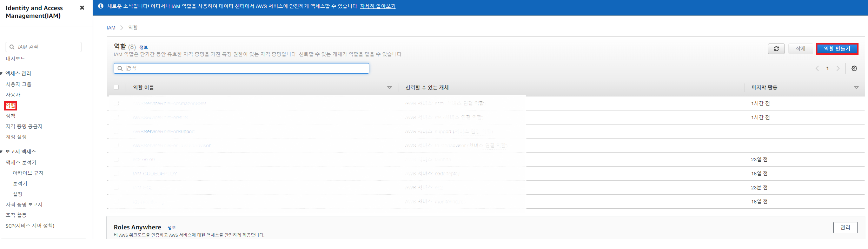Click the AWS 서비스: codedeploy cell
This screenshot has height=249, width=868.
[432, 174]
